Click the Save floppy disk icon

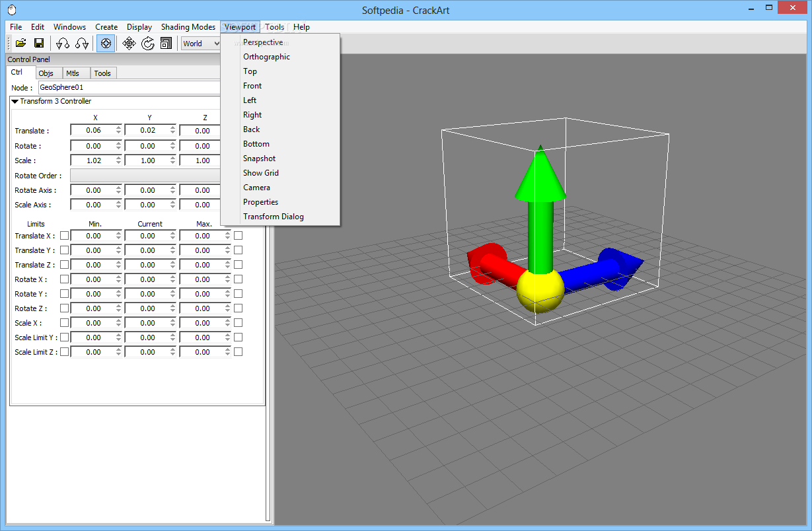[x=39, y=44]
